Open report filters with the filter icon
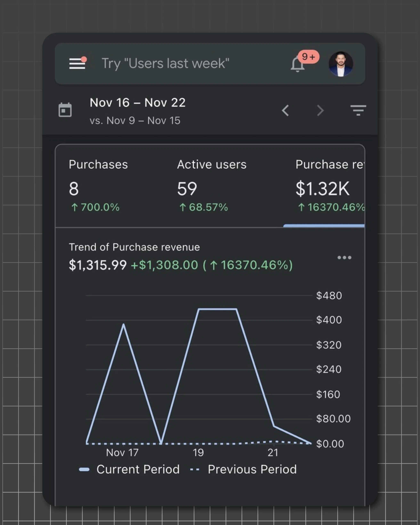Image resolution: width=420 pixels, height=525 pixels. [359, 111]
